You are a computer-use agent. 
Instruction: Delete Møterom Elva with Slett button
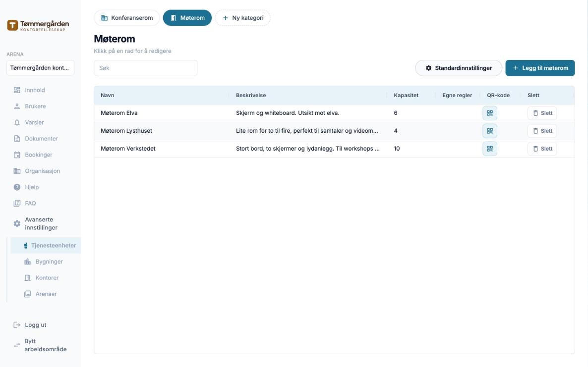click(542, 113)
